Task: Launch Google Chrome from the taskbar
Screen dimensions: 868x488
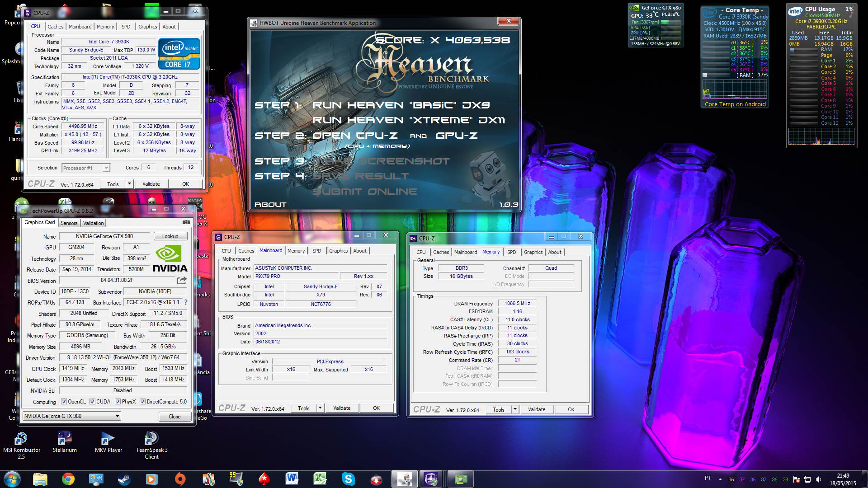Action: point(68,479)
